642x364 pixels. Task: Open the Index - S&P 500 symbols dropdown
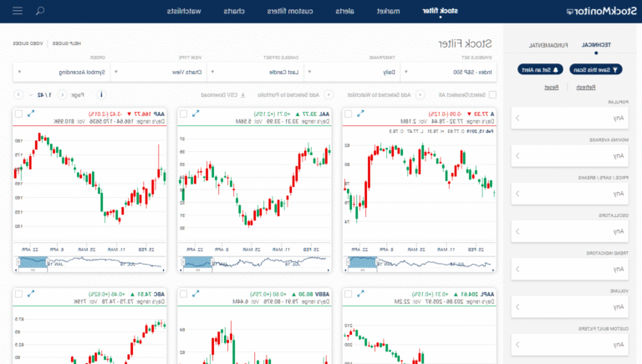coord(450,73)
